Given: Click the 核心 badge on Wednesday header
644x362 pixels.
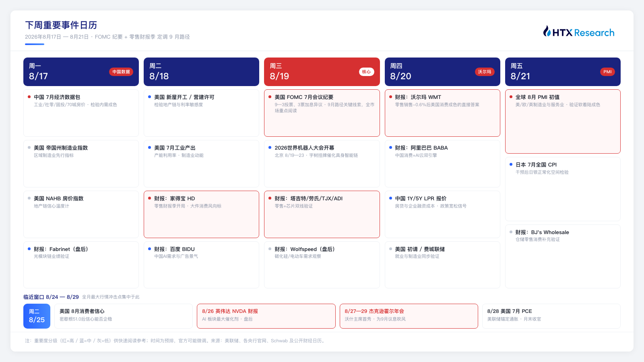Looking at the screenshot, I should pos(366,72).
